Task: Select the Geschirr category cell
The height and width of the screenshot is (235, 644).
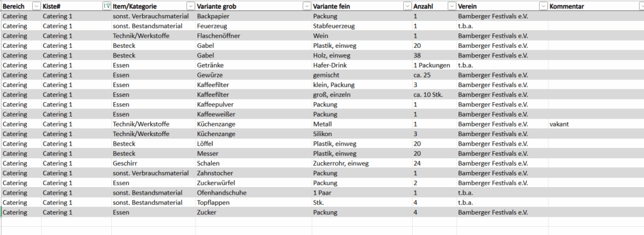Action: click(x=153, y=163)
